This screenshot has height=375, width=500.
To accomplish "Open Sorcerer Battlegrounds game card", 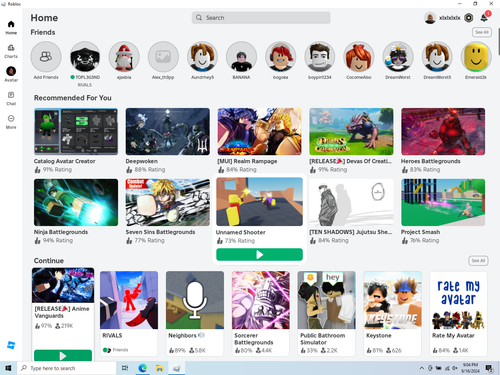I will tap(261, 313).
